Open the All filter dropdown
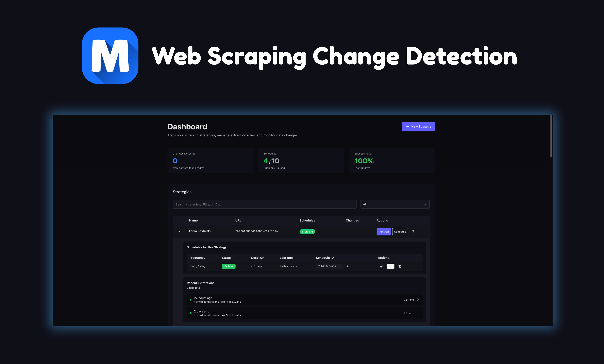Viewport: 604px width, 364px height. [x=395, y=204]
